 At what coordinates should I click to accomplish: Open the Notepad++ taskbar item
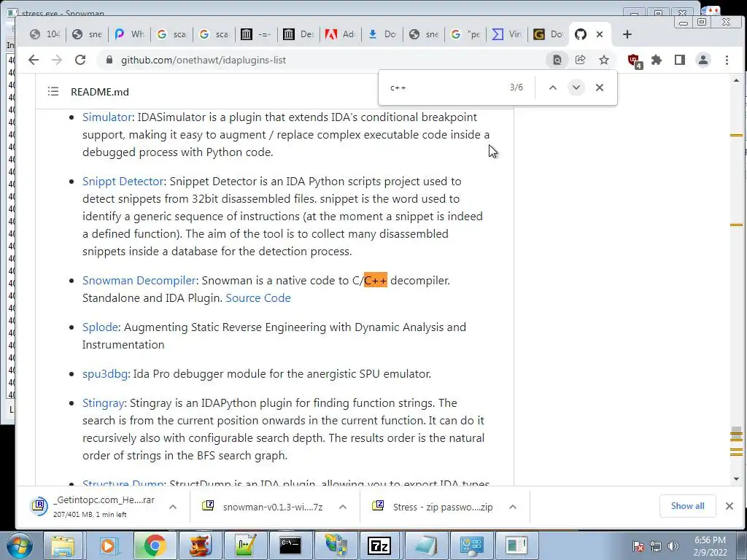click(245, 545)
